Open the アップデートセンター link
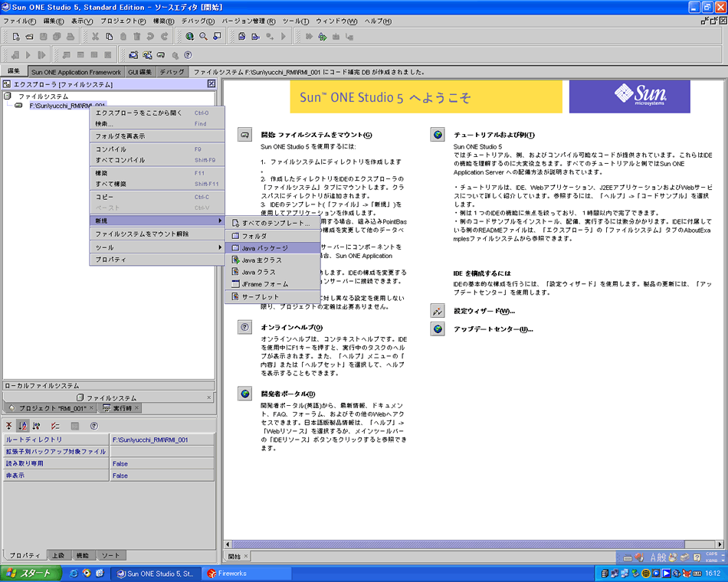 (493, 329)
